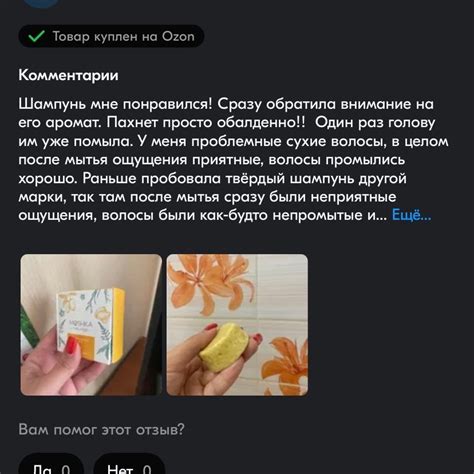Click the vote count beside "Нет"
The height and width of the screenshot is (474, 474).
tap(147, 469)
